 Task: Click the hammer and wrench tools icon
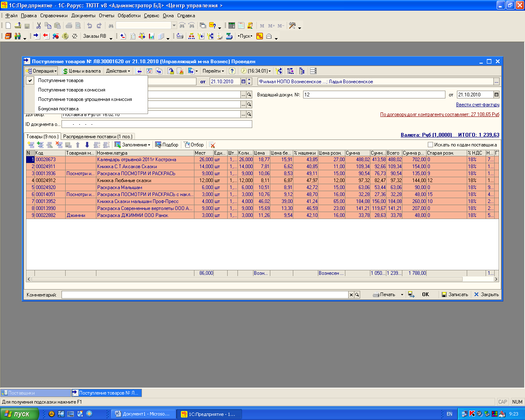pyautogui.click(x=292, y=25)
